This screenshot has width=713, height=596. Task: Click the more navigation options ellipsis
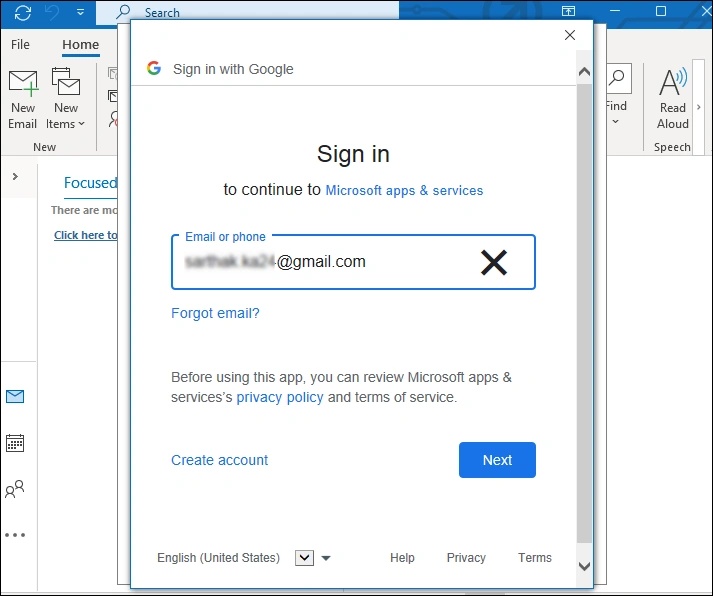click(15, 535)
